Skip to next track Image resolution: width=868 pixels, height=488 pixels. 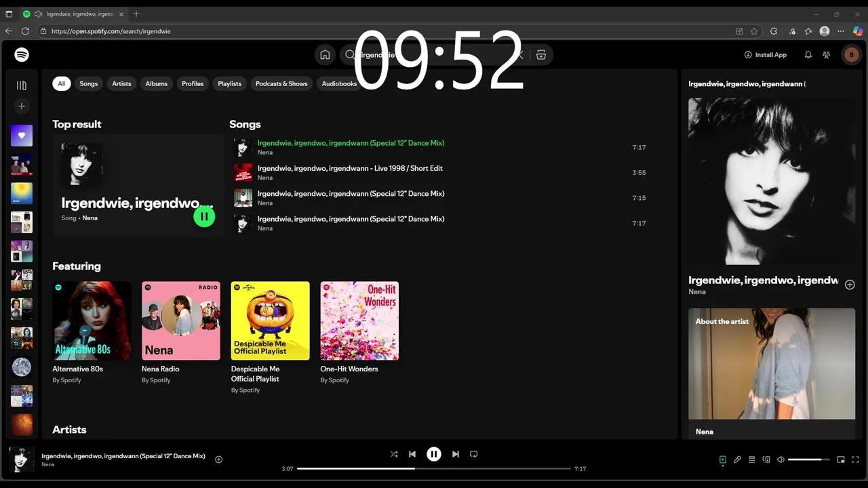(x=456, y=454)
